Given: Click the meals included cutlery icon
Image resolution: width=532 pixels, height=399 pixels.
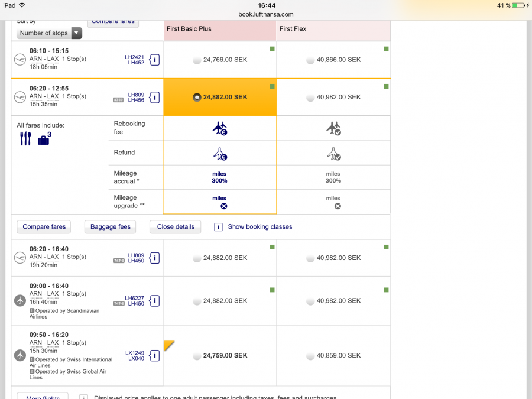Looking at the screenshot, I should (25, 138).
